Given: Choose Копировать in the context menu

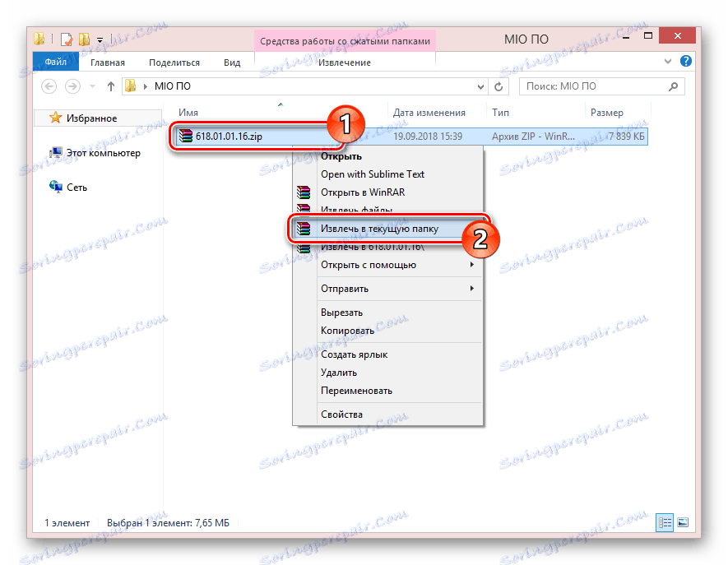Looking at the screenshot, I should (x=387, y=331).
